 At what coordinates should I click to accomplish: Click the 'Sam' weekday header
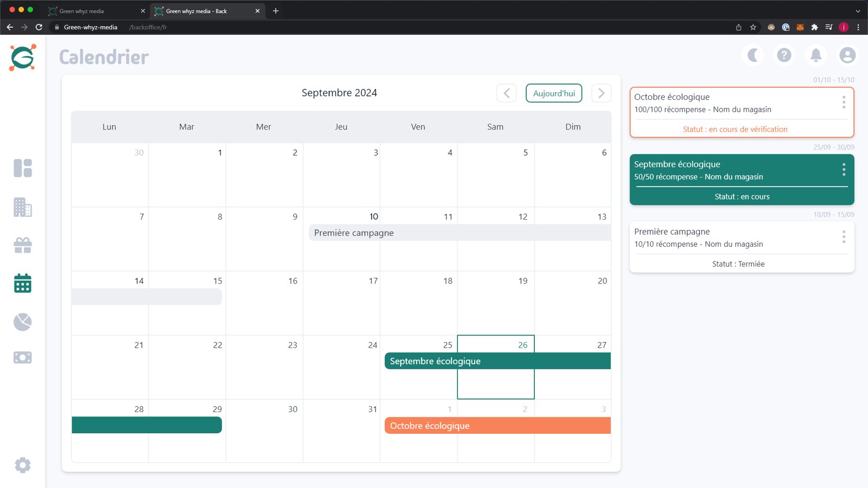pos(495,127)
